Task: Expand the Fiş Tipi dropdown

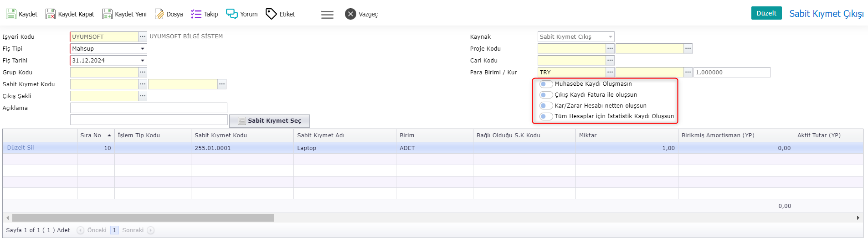Action: (143, 49)
